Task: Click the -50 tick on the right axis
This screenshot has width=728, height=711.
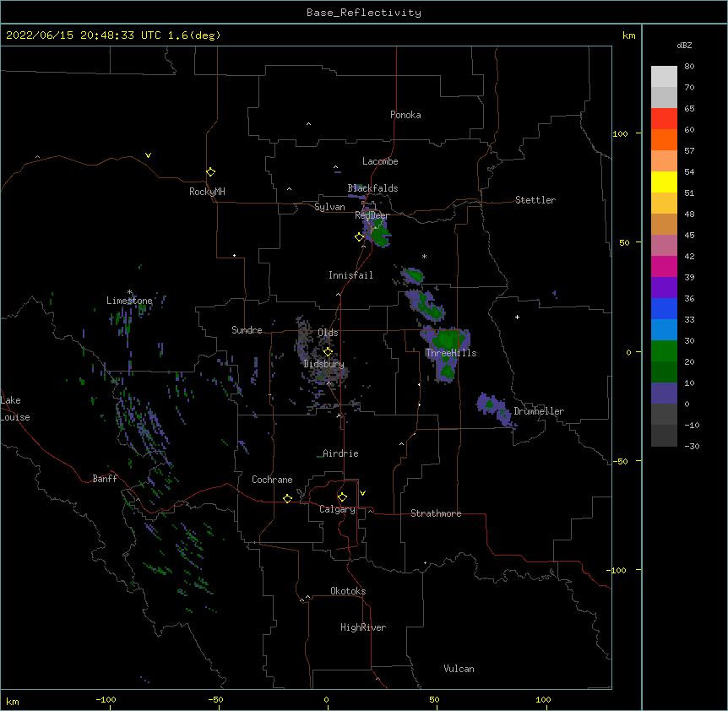Action: [x=620, y=461]
